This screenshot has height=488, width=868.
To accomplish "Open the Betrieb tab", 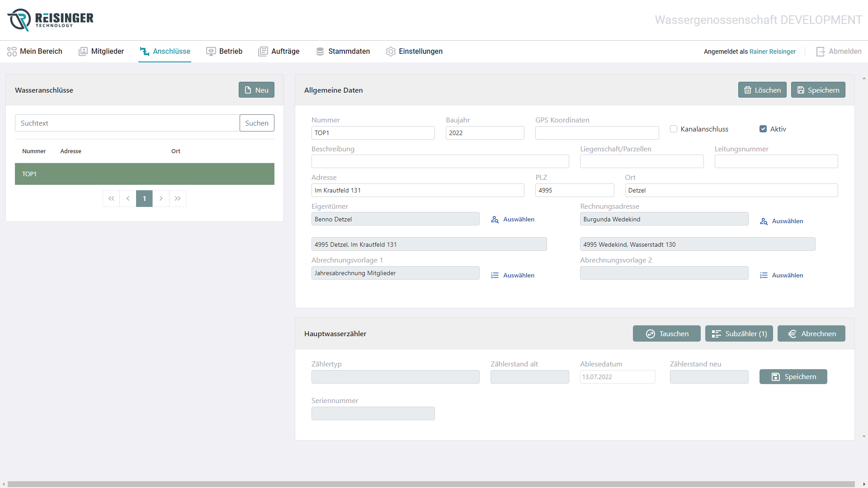I will point(225,52).
